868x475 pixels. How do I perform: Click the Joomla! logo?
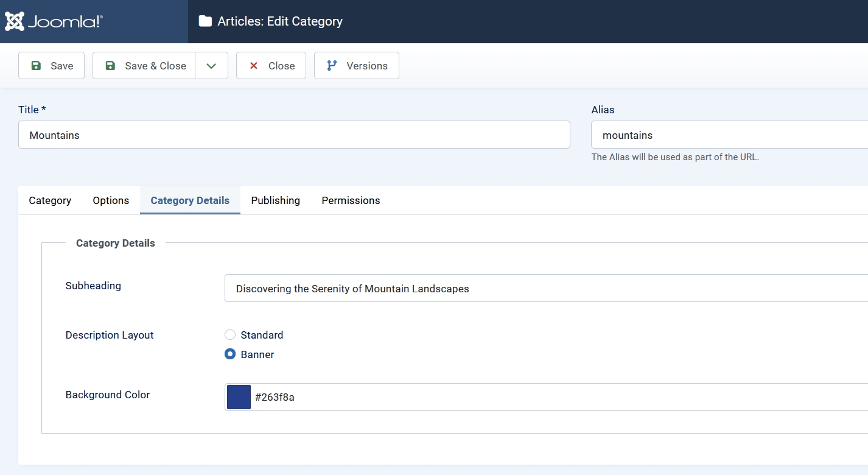click(54, 21)
